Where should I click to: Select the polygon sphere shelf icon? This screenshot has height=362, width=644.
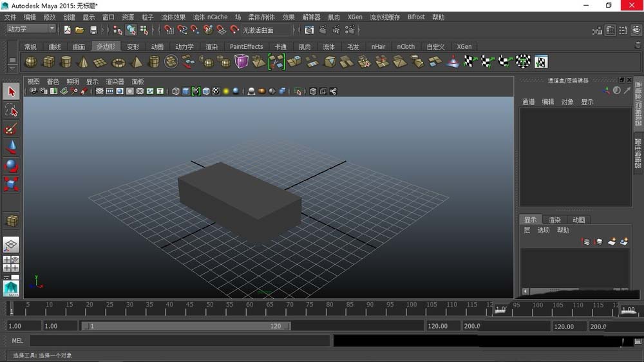[x=31, y=62]
